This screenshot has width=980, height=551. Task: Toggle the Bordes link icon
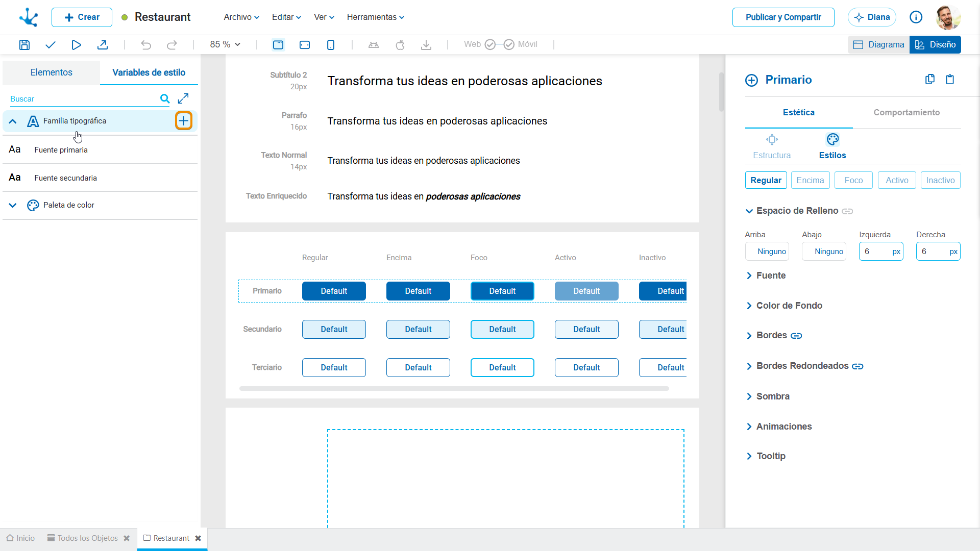(796, 336)
